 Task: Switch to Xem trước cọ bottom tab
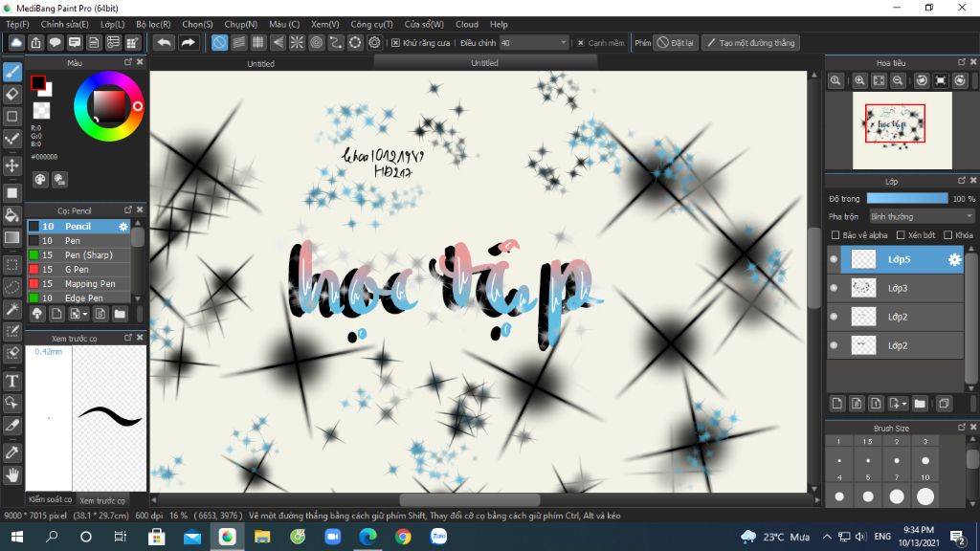102,500
